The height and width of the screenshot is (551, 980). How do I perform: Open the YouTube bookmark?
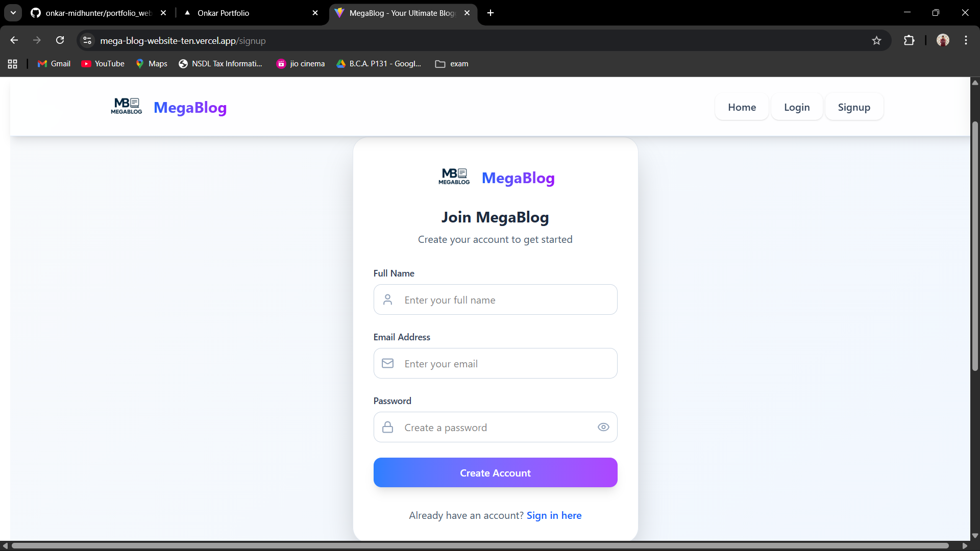coord(103,64)
